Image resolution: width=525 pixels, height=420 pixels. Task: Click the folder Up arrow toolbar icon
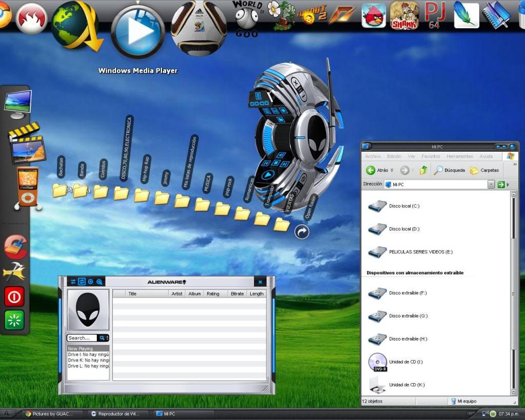click(423, 170)
